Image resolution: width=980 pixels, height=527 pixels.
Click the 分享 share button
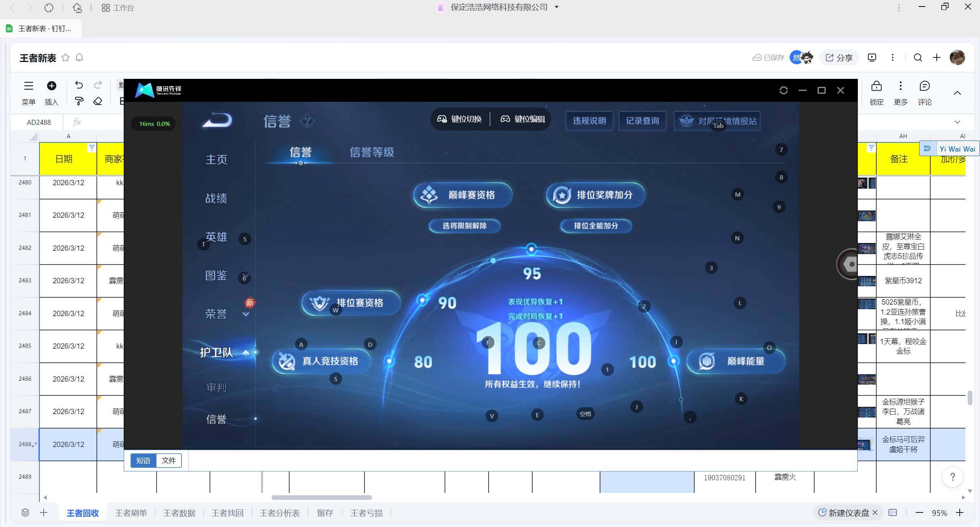pos(839,57)
